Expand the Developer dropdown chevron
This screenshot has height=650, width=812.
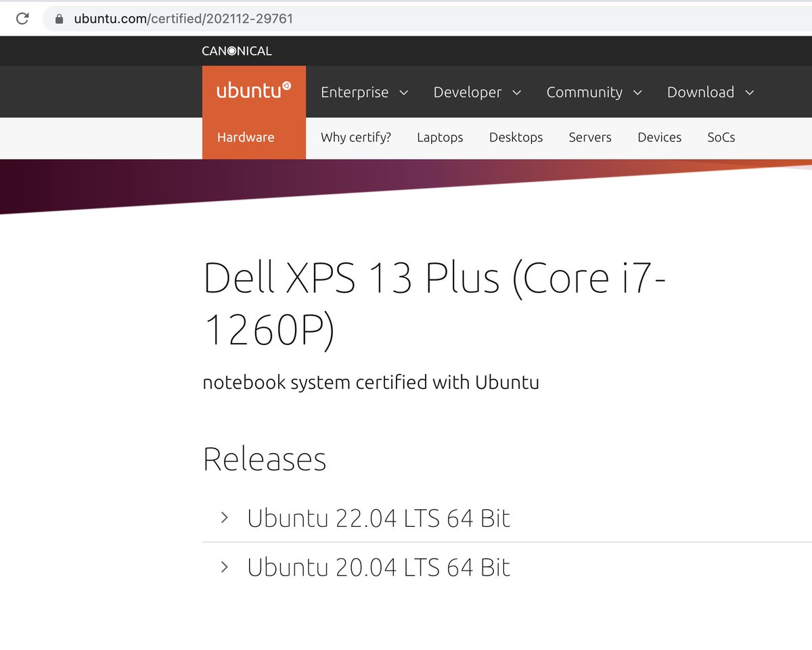click(517, 93)
